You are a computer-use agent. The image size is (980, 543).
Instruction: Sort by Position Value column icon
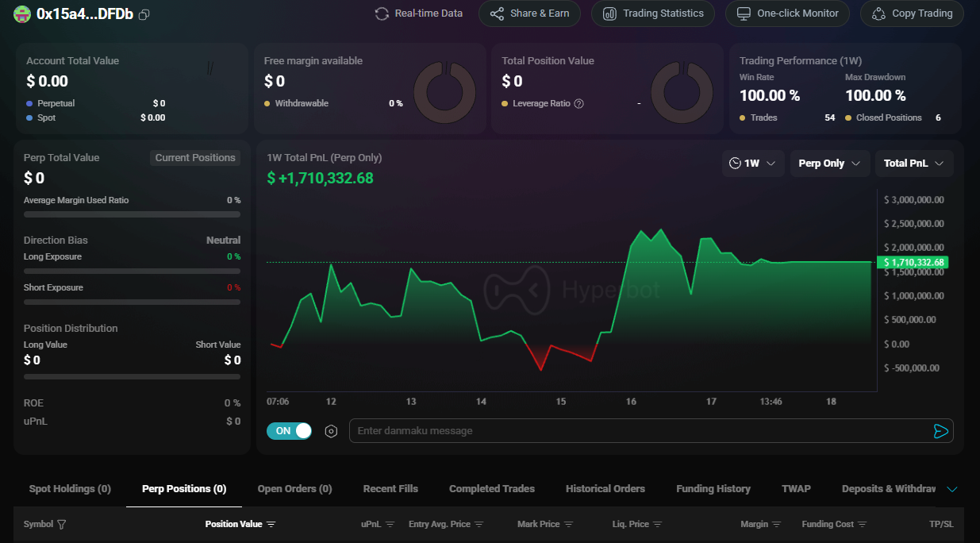pyautogui.click(x=271, y=525)
